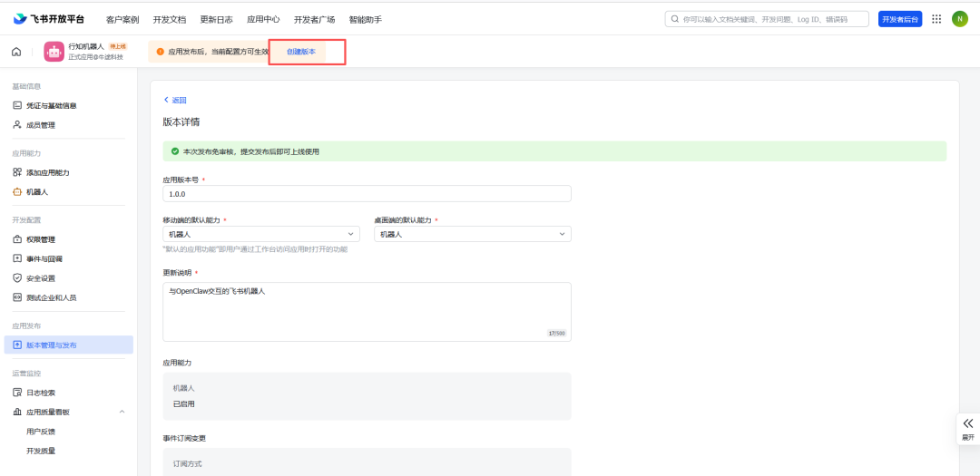This screenshot has height=476, width=980.
Task: Open the home icon beside the app name
Action: tap(17, 52)
